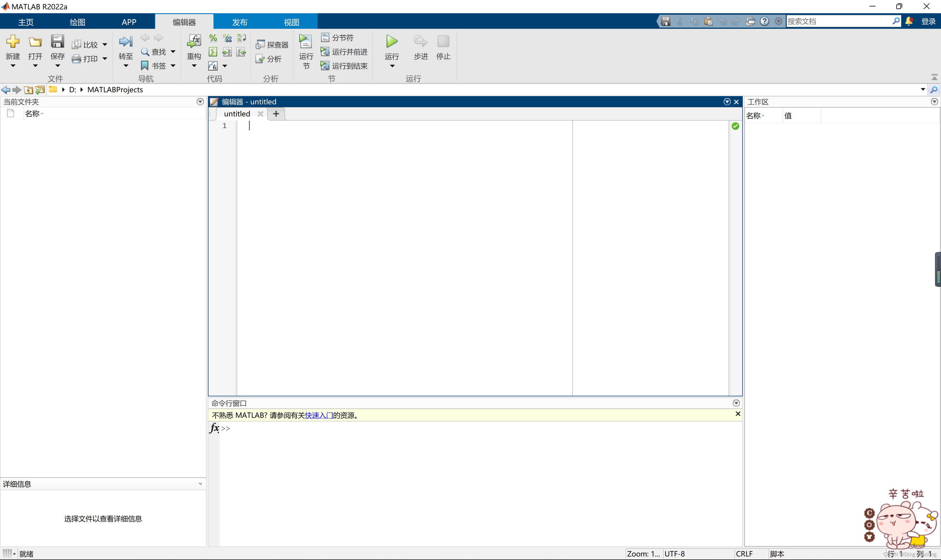Click the 查找 (Find) magnifier icon
941x560 pixels.
pos(145,52)
